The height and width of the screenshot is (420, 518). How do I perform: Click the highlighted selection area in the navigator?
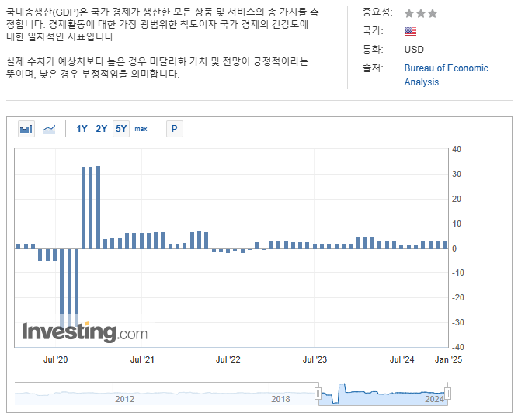coord(383,394)
